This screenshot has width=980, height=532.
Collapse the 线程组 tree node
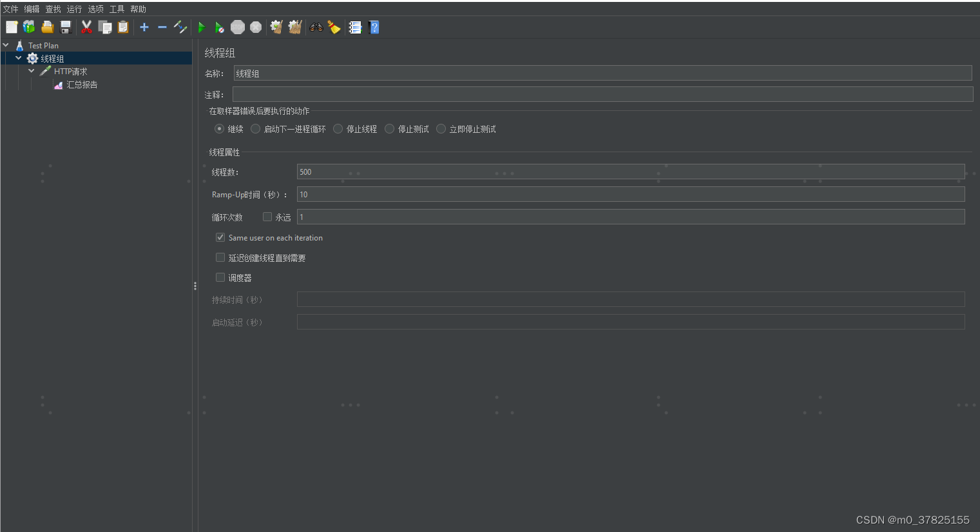coord(17,58)
